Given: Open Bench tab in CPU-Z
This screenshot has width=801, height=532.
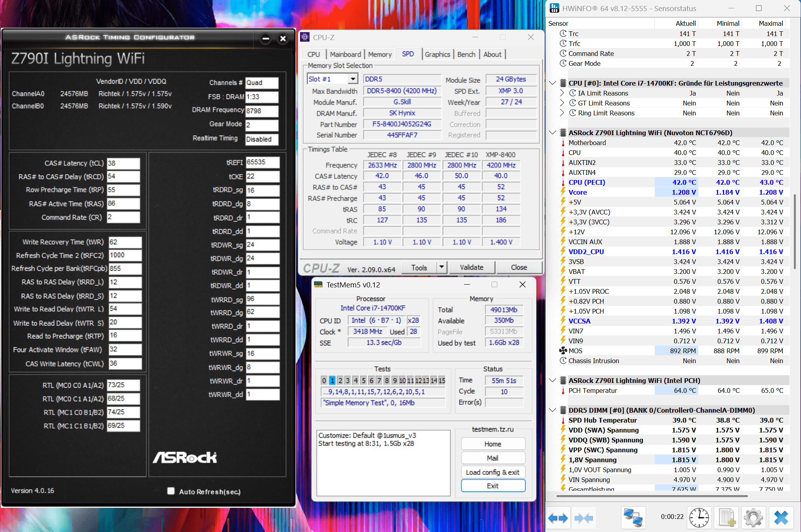Looking at the screenshot, I should tap(466, 54).
